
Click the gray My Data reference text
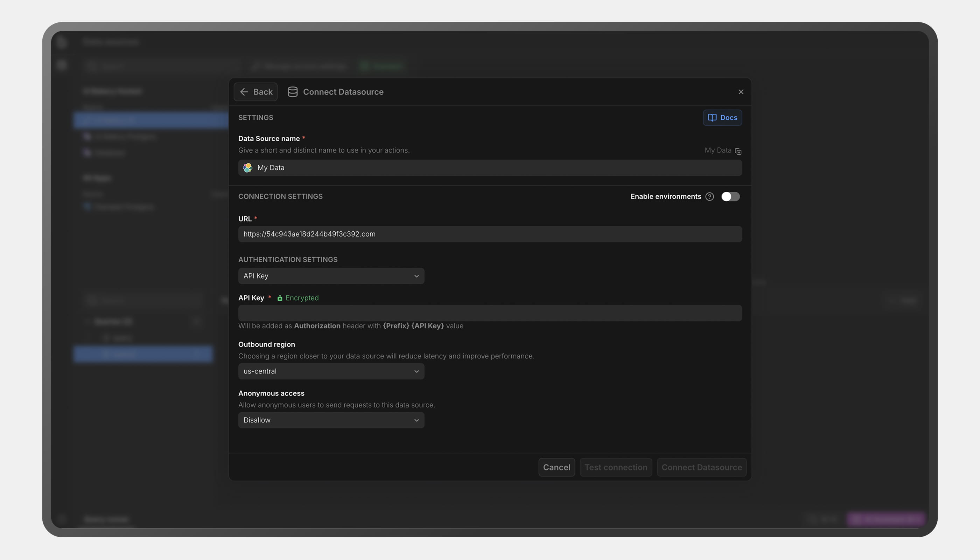718,150
